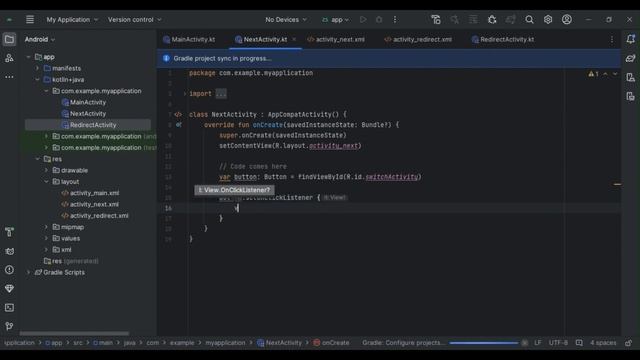This screenshot has height=360, width=640.
Task: Open the Notifications bell
Action: [631, 39]
